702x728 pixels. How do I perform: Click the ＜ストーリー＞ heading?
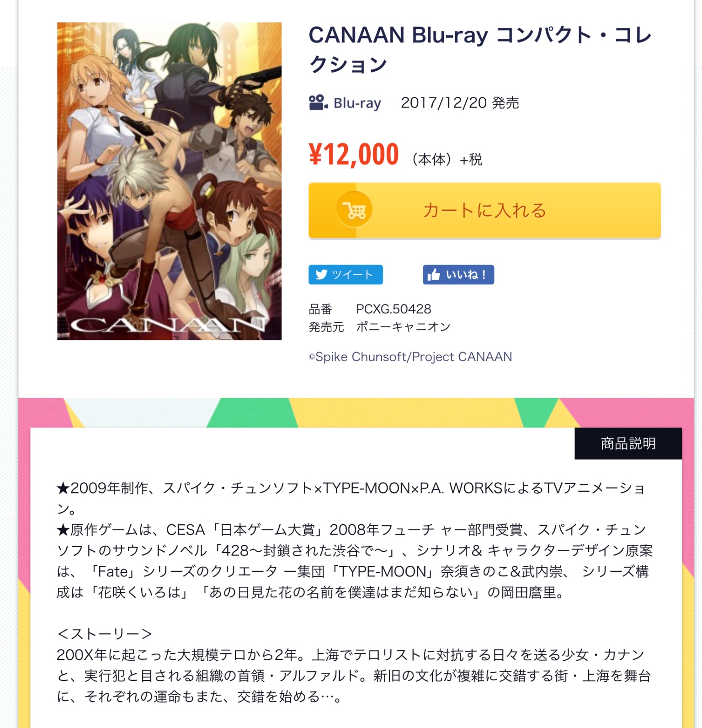click(x=104, y=634)
